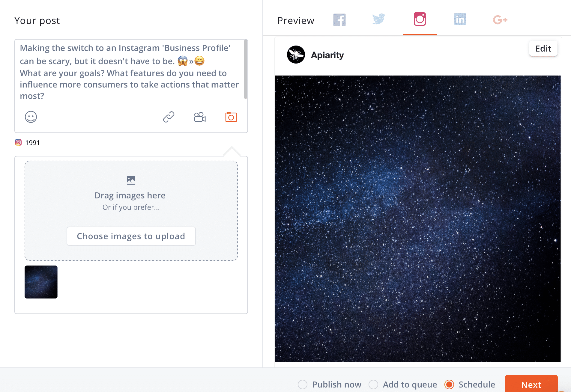Click the Apiarity bee profile avatar
The image size is (571, 392).
(296, 55)
